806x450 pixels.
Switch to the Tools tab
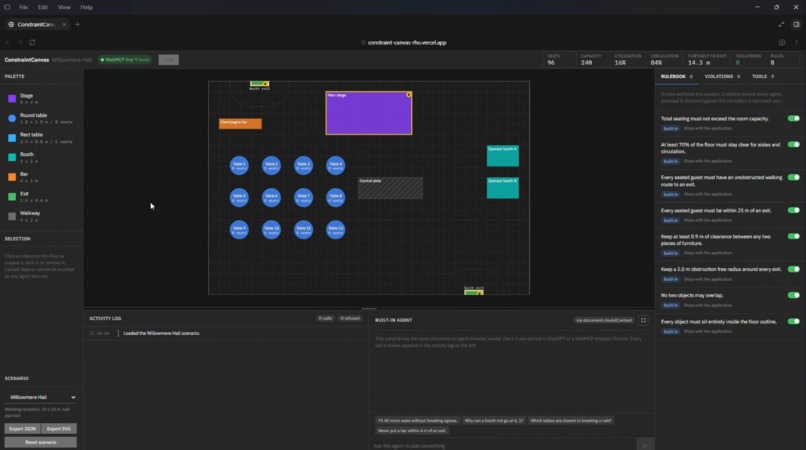coord(762,77)
